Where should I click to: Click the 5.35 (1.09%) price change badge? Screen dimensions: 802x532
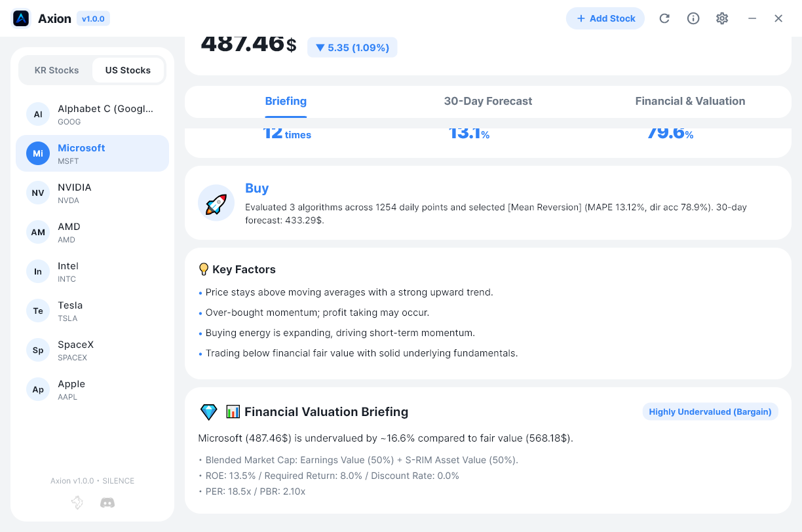353,47
